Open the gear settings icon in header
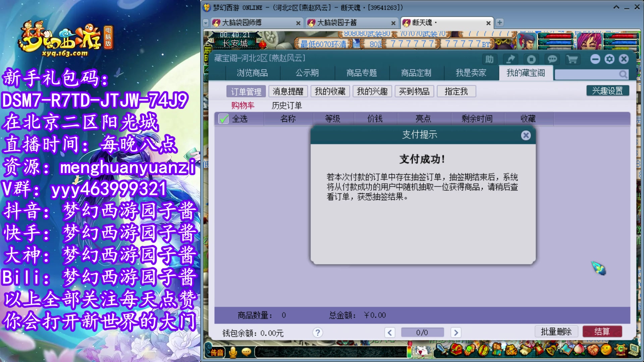This screenshot has height=362, width=644. [609, 59]
